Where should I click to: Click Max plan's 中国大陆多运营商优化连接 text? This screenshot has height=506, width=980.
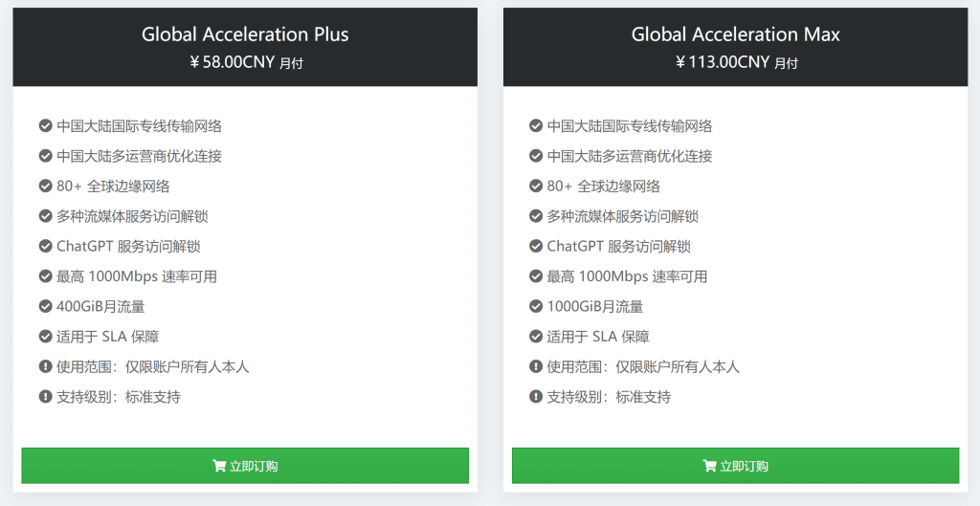[x=630, y=156]
